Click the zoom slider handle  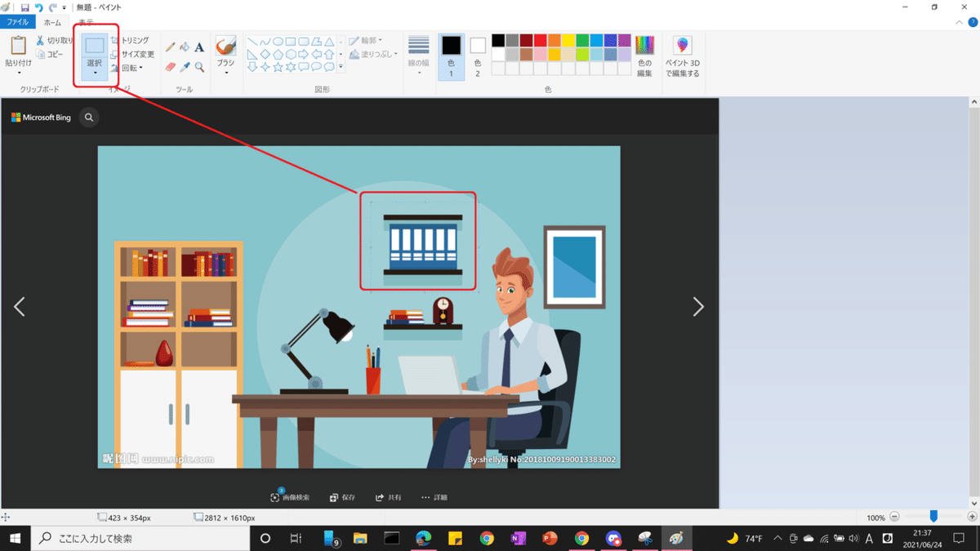coord(933,517)
